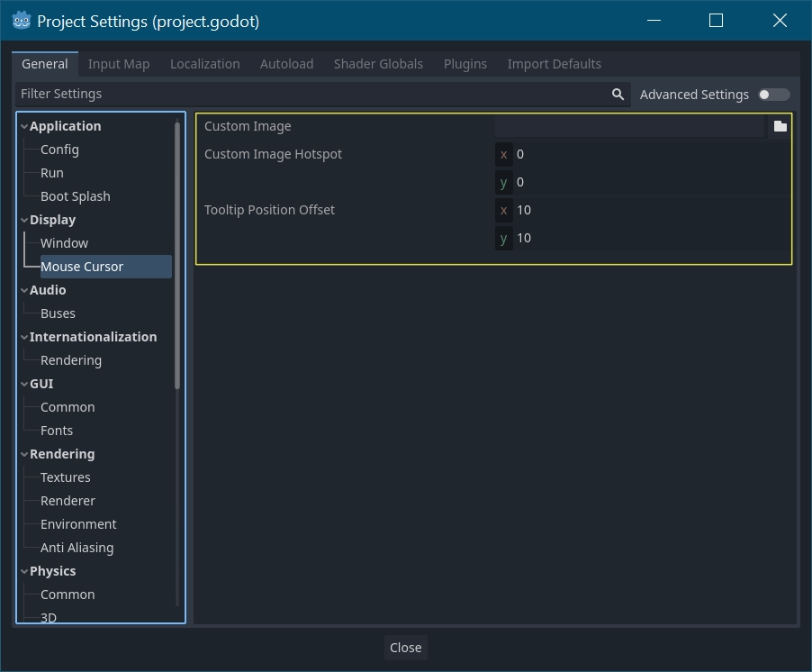
Task: Click the Godot logo in the title bar
Action: click(22, 21)
